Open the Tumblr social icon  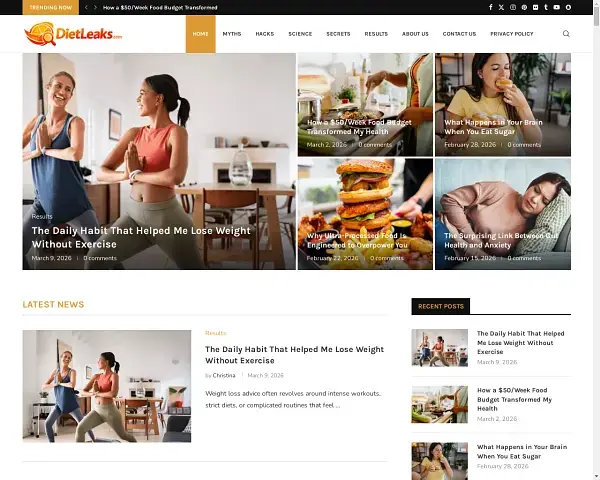(x=546, y=7)
